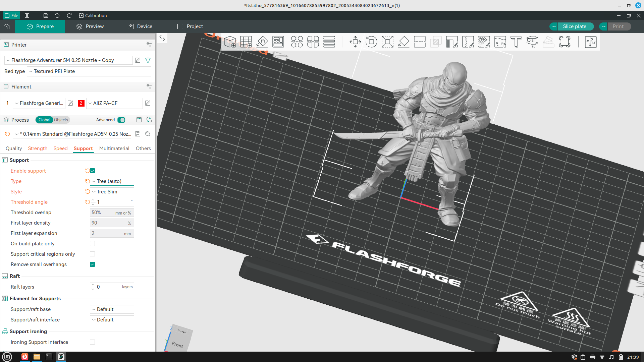Expand the Support/raft base filament dropdown
The height and width of the screenshot is (362, 644).
[x=112, y=309]
